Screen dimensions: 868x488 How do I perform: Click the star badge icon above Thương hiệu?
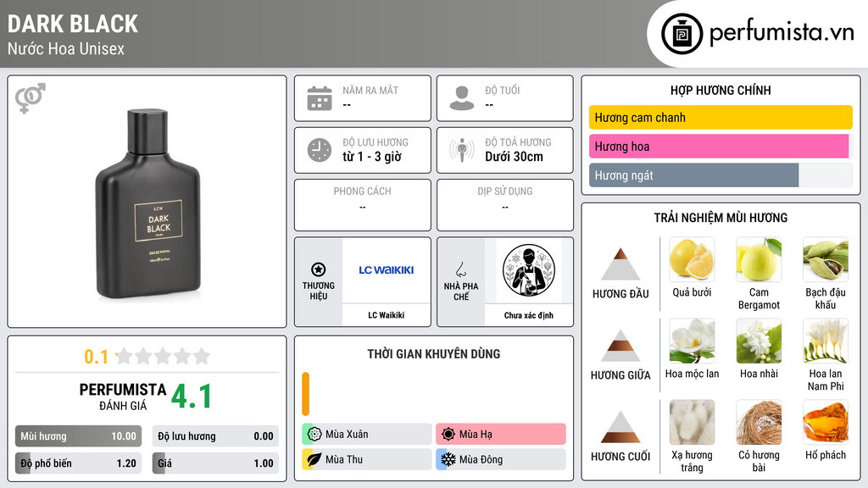(319, 269)
